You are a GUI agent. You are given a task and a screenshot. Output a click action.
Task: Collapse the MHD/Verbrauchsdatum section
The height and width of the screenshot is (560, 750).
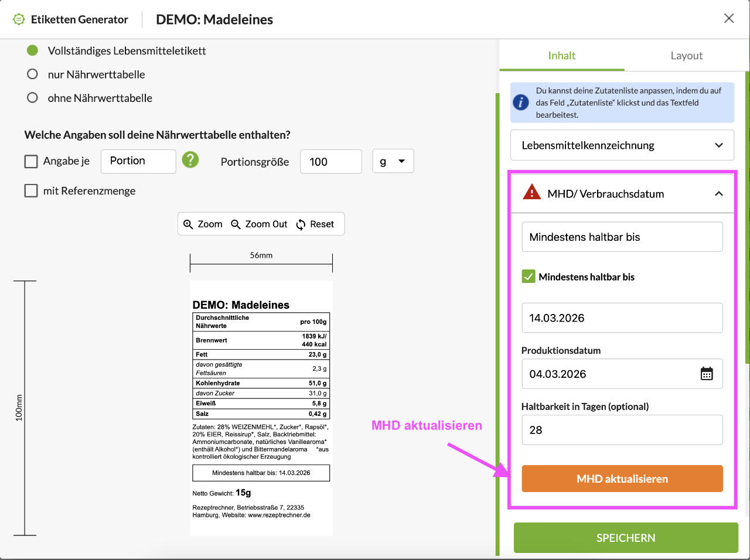click(718, 194)
